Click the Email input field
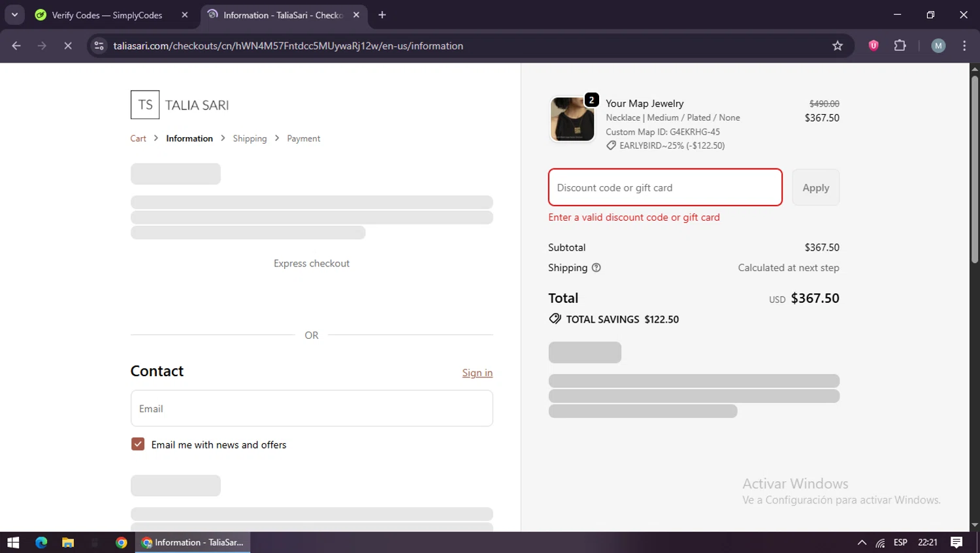980x553 pixels. (x=312, y=409)
